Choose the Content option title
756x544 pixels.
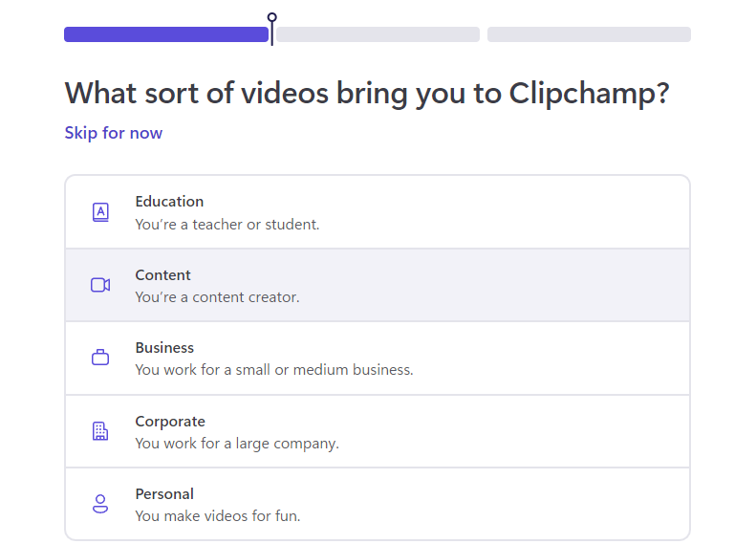click(x=163, y=275)
